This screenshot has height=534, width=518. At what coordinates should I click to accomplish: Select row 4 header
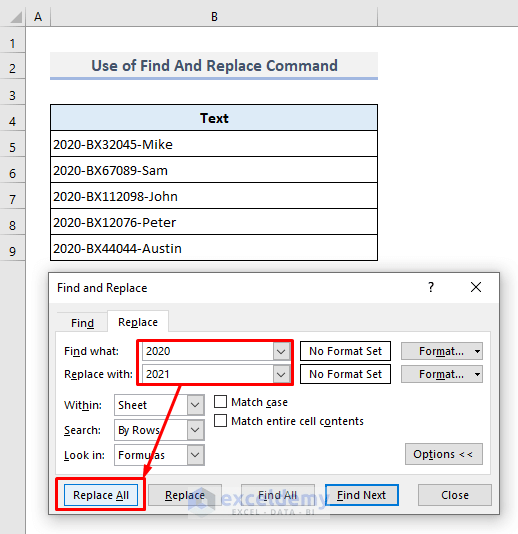pyautogui.click(x=13, y=118)
